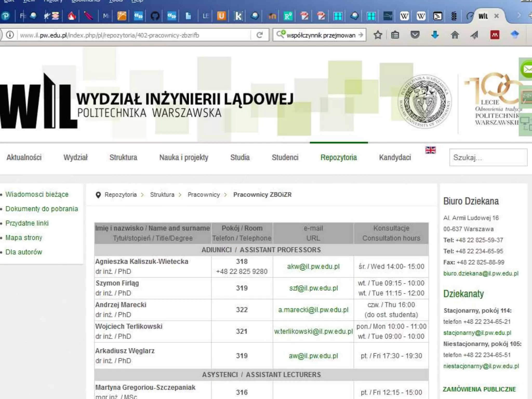Click the akw@il.pw.edu.pl email link

pyautogui.click(x=313, y=267)
